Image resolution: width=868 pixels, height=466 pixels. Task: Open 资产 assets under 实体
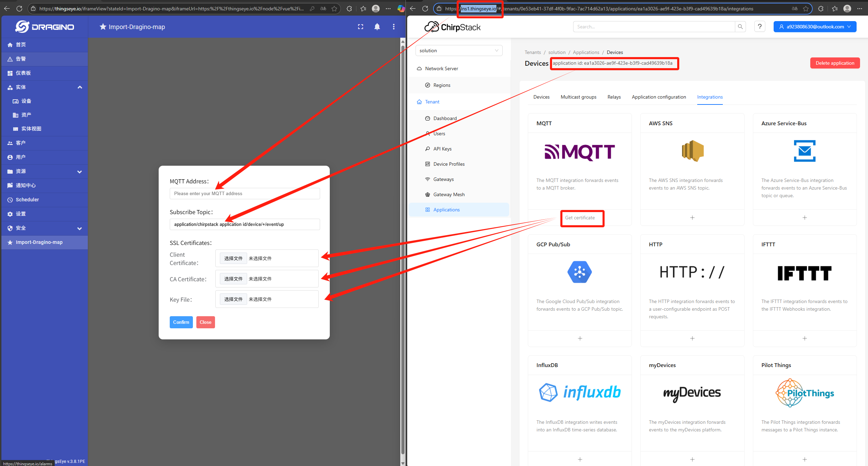click(45, 115)
